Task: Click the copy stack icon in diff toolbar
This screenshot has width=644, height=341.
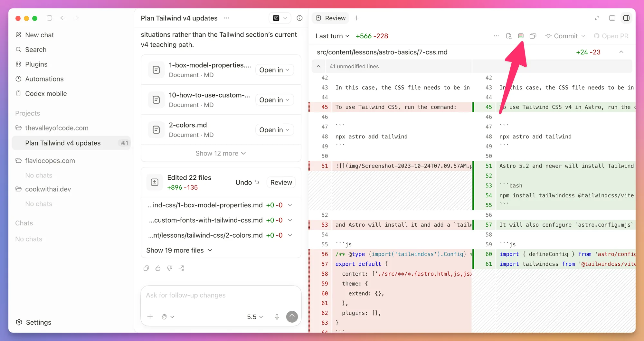Action: click(x=533, y=36)
